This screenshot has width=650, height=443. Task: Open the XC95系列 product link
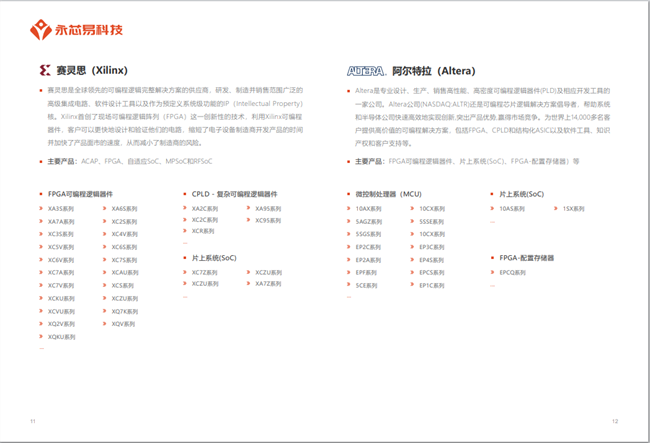(x=268, y=221)
